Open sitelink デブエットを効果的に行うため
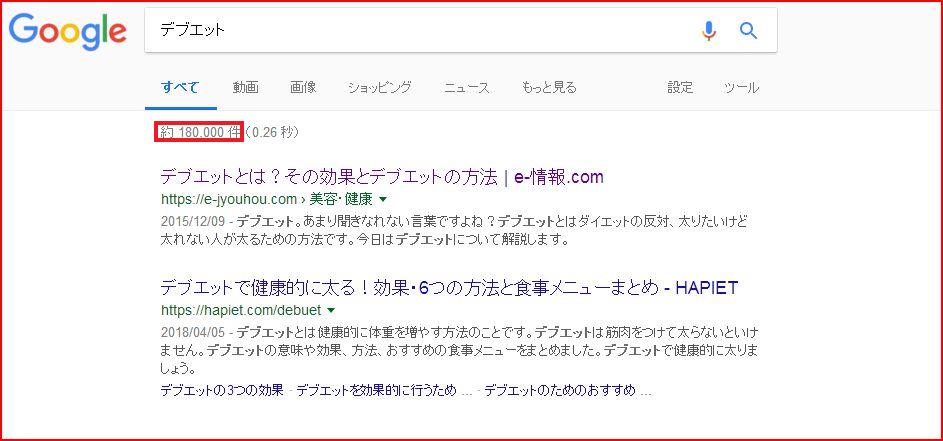The image size is (943, 441). coord(376,390)
